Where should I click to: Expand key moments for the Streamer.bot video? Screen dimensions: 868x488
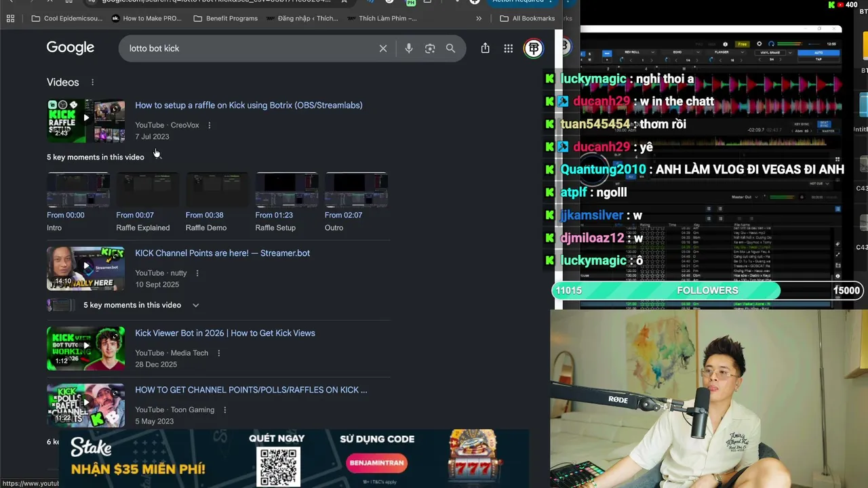[x=195, y=305]
